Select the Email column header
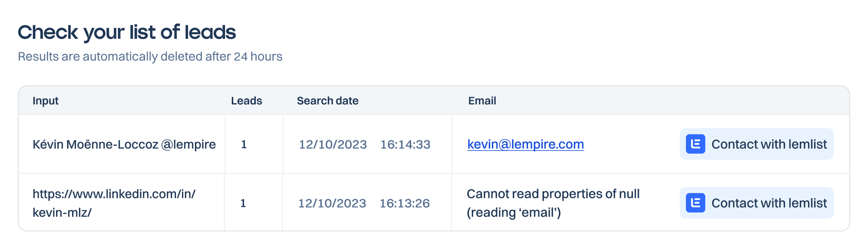Image resolution: width=868 pixels, height=250 pixels. (482, 101)
